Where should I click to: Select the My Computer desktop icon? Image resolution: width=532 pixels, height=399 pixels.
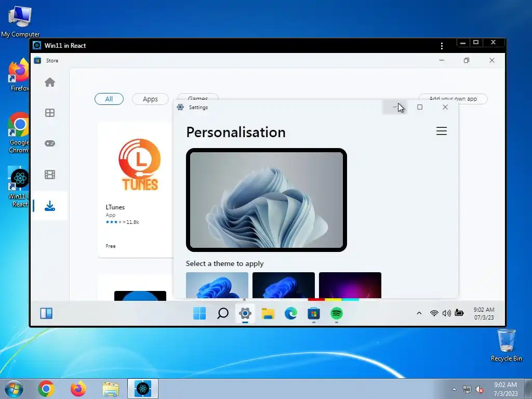[20, 21]
